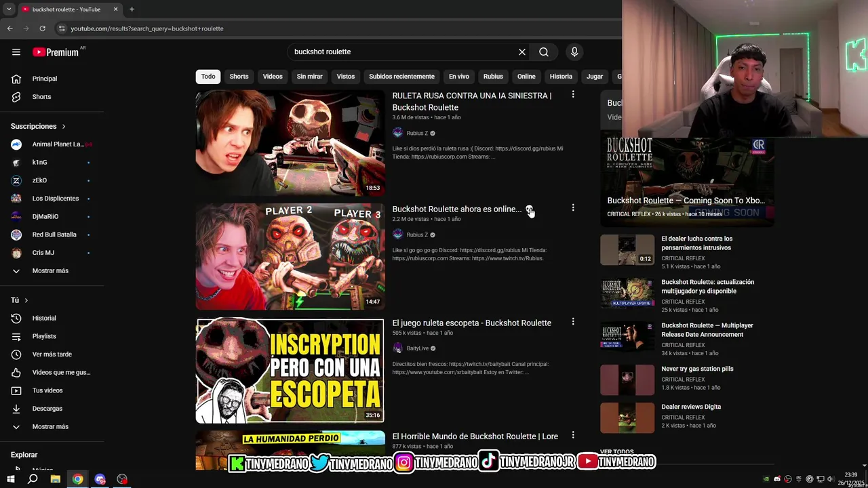
Task: Open Los Displicentes subscription channel
Action: coord(52,199)
